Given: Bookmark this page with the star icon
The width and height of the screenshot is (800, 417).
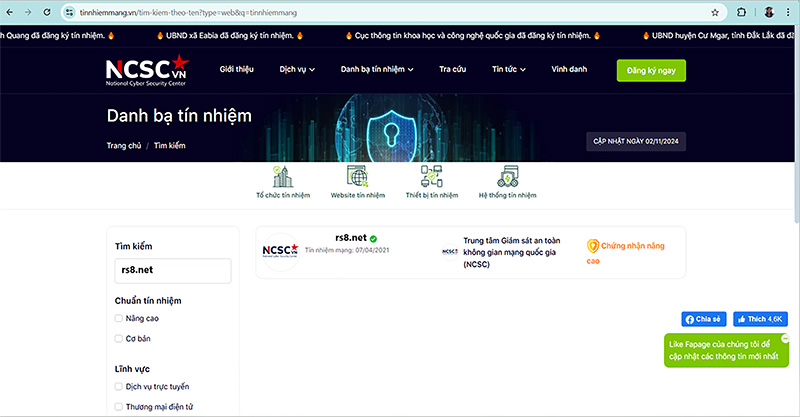Looking at the screenshot, I should (x=715, y=12).
